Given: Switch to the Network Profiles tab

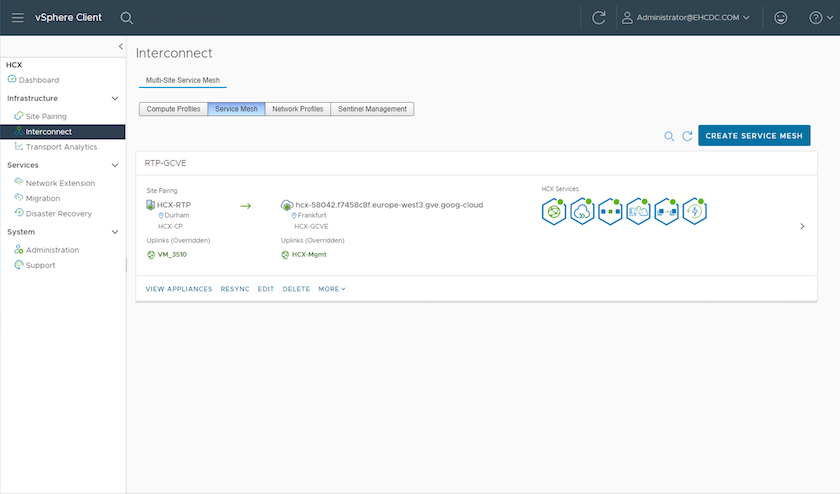Looking at the screenshot, I should point(298,109).
